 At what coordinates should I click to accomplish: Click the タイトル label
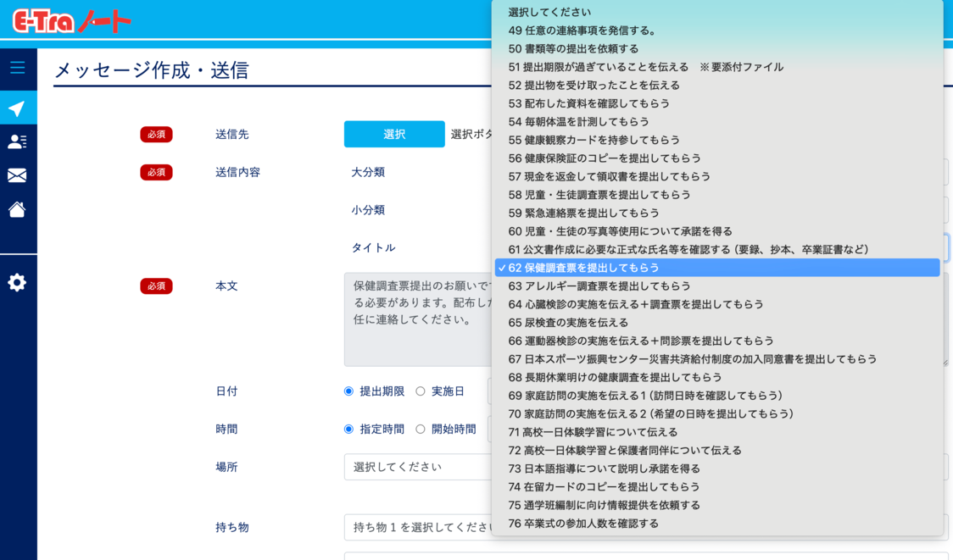point(373,247)
